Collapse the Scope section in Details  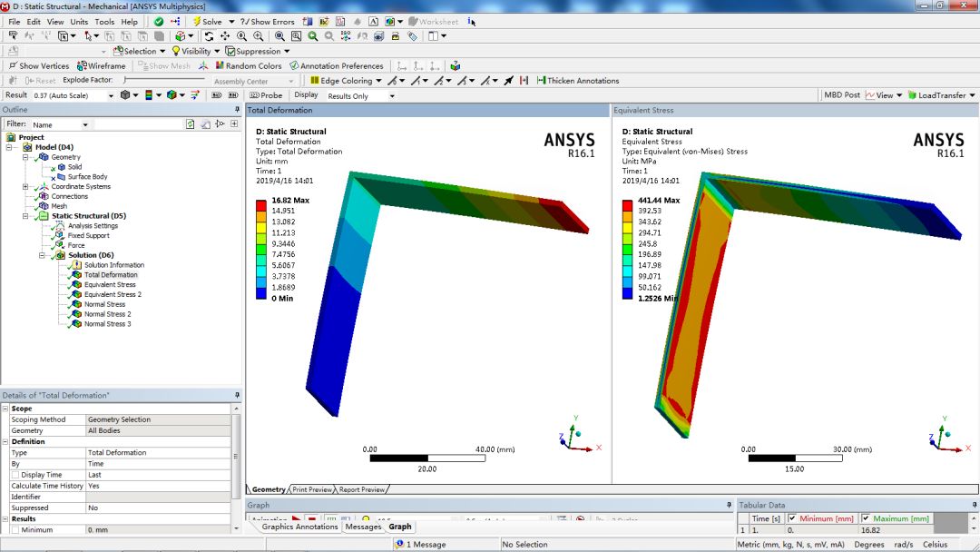click(x=5, y=409)
